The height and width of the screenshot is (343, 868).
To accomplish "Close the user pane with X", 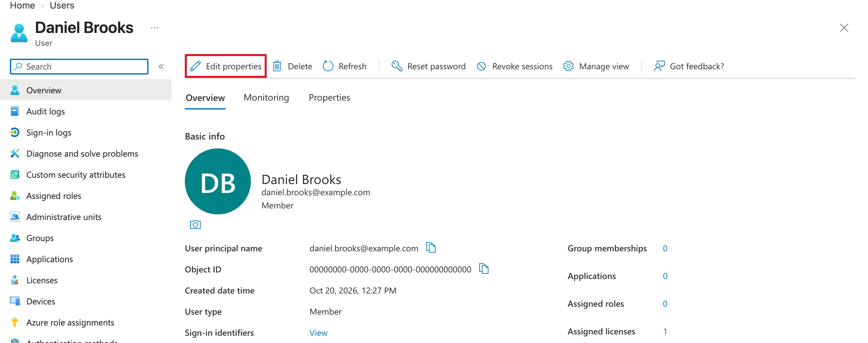I will pos(844,28).
